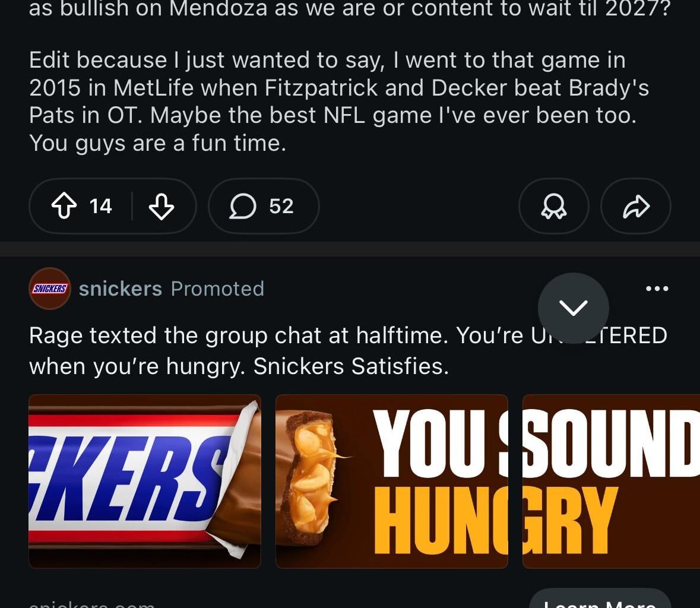The height and width of the screenshot is (608, 700).
Task: Select the partially visible rightmost carousel image
Action: 612,481
